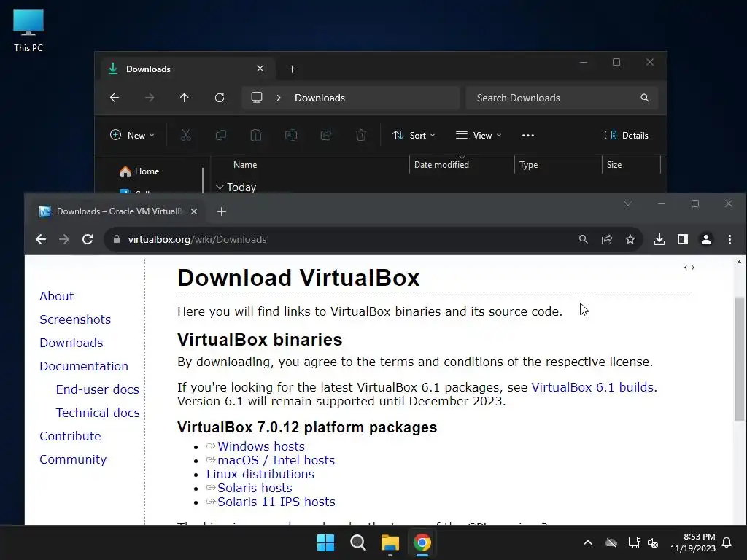Share this page icon in Chrome

click(606, 239)
